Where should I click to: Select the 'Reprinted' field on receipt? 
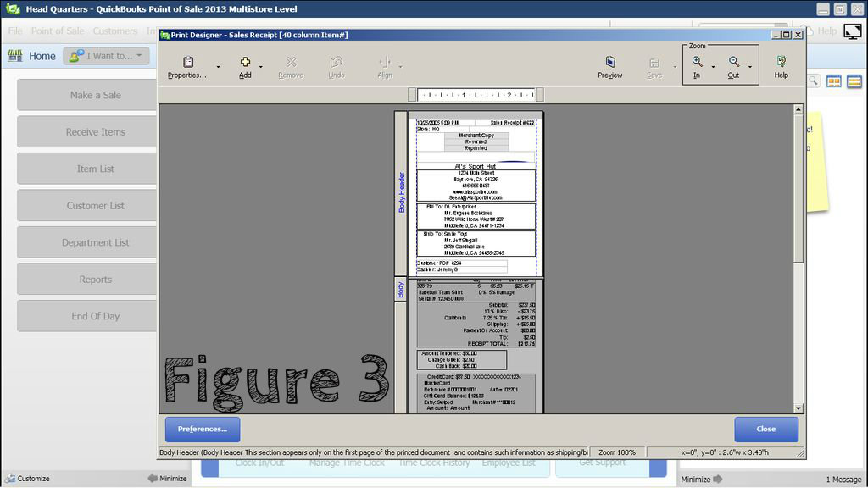[476, 148]
